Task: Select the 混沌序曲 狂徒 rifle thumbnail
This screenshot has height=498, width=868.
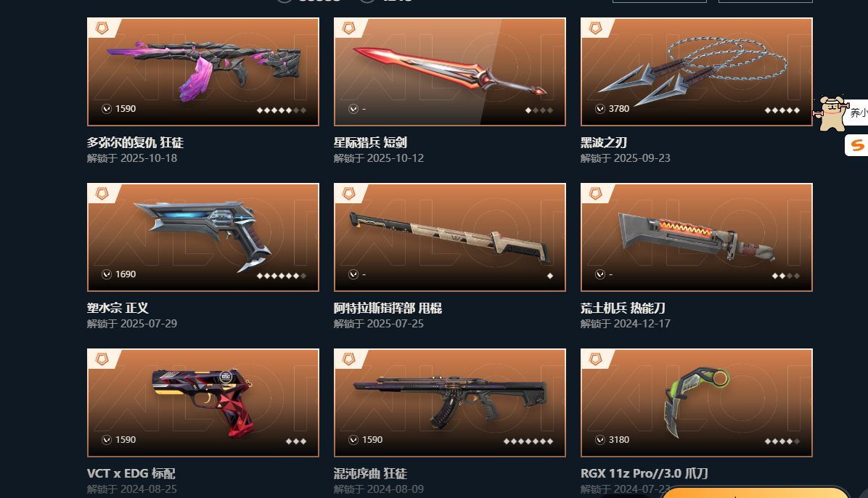Action: [x=449, y=403]
